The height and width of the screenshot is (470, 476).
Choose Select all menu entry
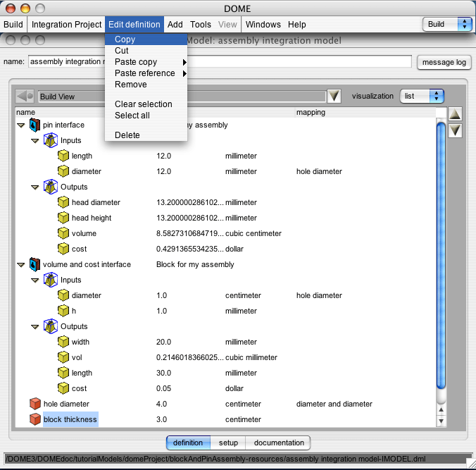coord(146,115)
